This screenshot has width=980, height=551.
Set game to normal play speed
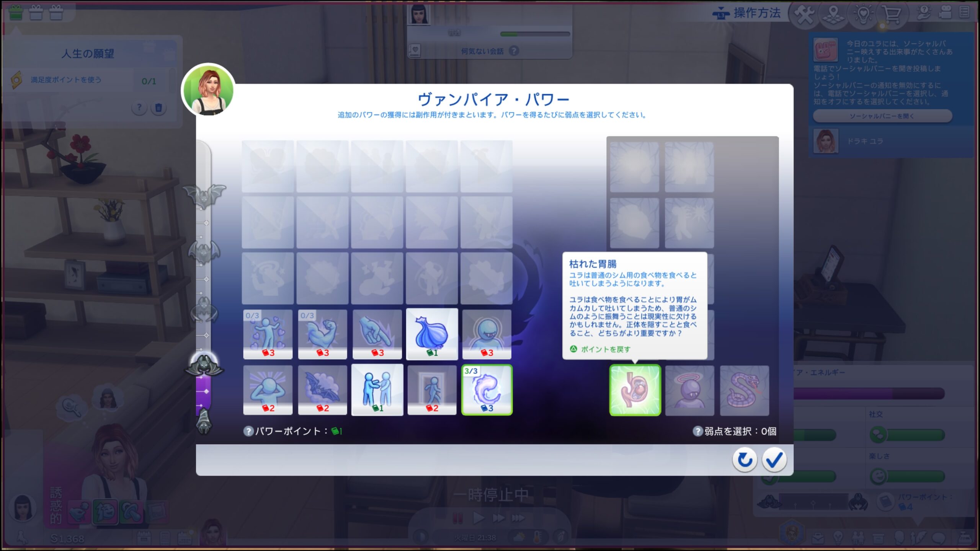(x=479, y=518)
